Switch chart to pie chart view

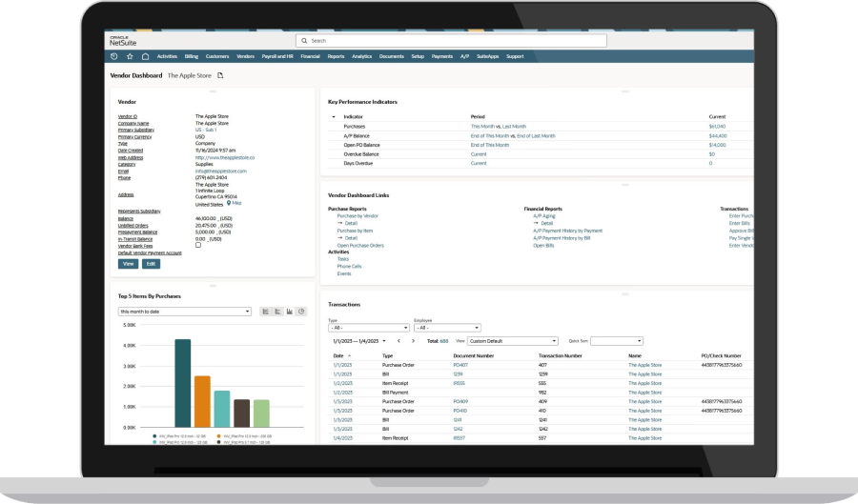[x=301, y=312]
